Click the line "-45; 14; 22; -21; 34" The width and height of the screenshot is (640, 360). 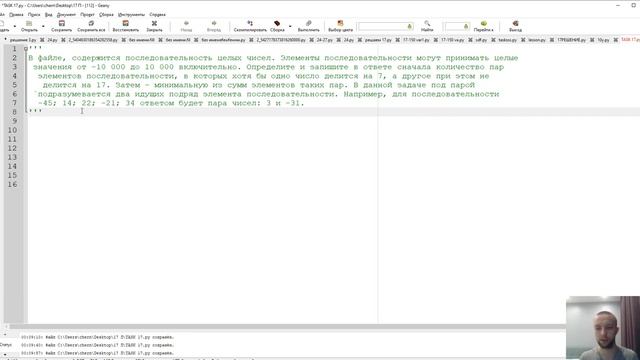pyautogui.click(x=171, y=103)
